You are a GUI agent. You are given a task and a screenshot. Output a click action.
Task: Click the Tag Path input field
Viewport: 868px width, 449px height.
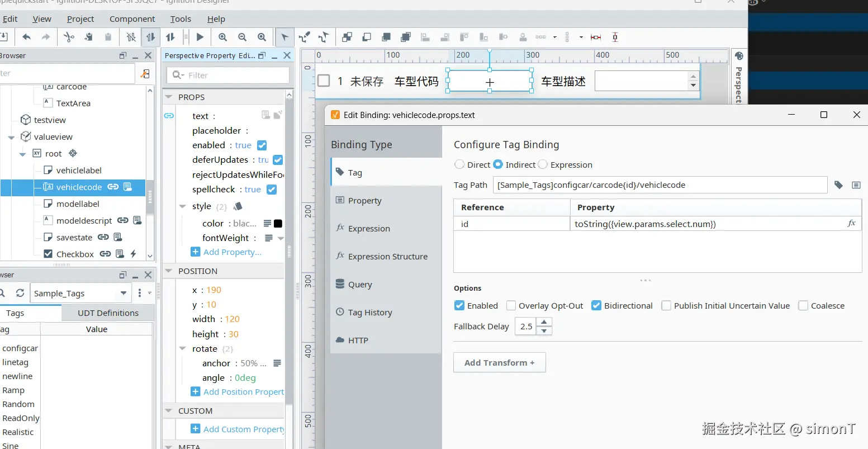coord(660,185)
